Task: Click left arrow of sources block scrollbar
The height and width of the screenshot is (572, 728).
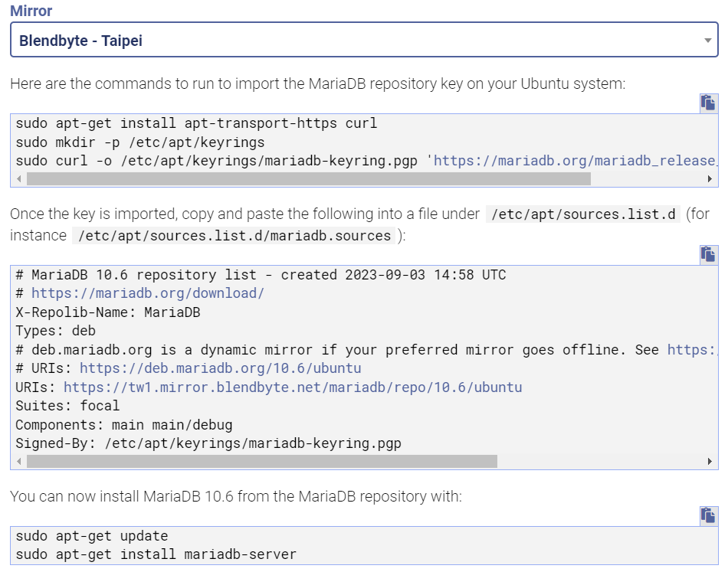Action: click(19, 461)
